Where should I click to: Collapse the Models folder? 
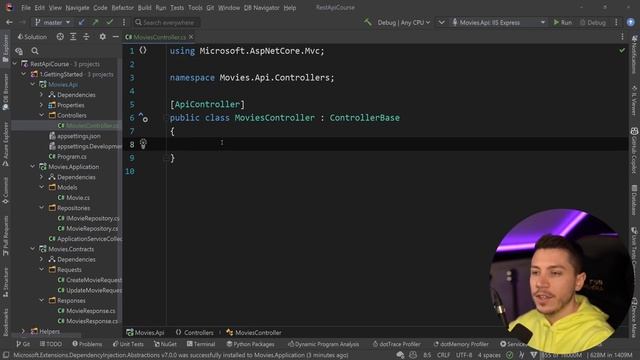[x=41, y=187]
